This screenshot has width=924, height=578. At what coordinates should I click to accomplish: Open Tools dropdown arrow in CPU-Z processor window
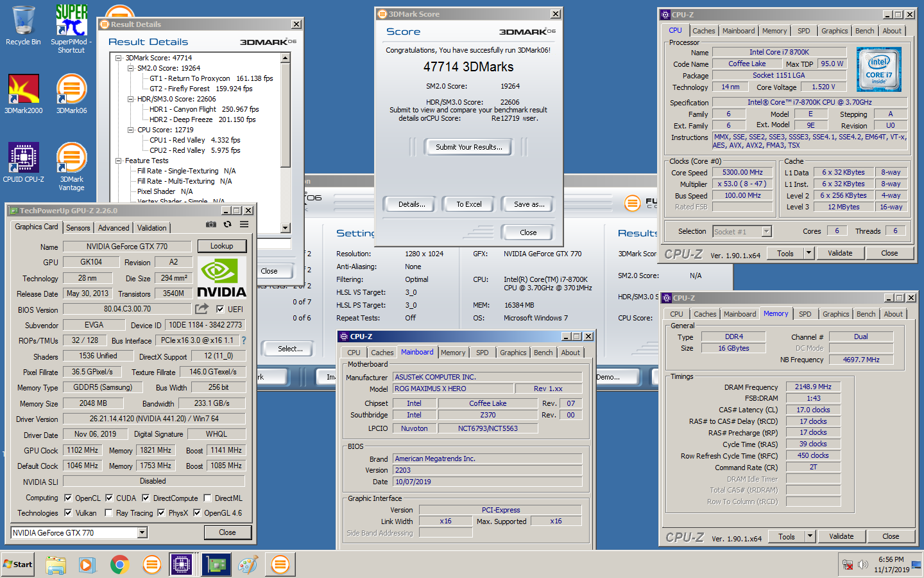point(809,254)
